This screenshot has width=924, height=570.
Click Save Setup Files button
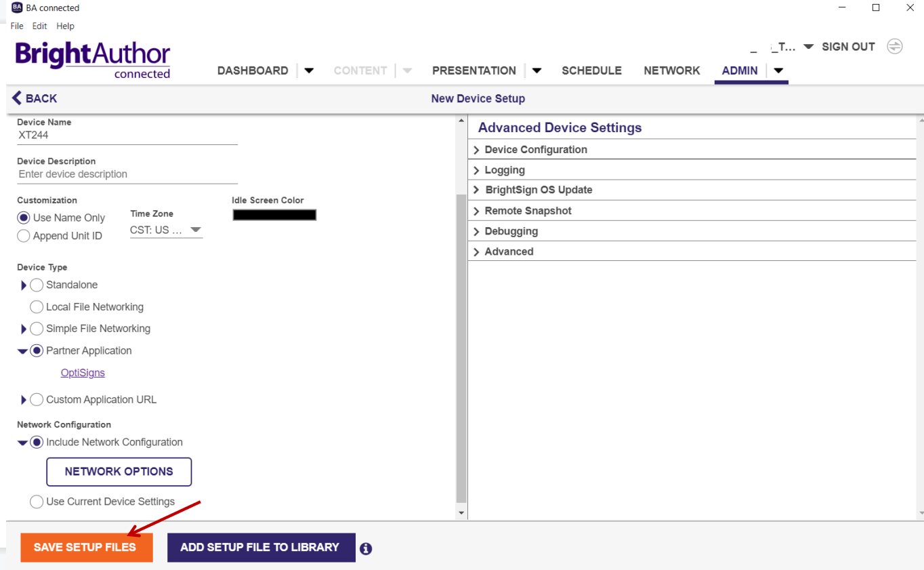[86, 548]
